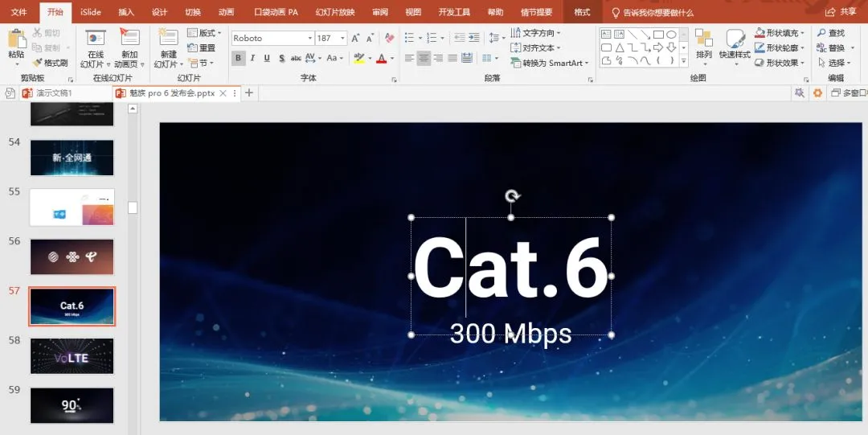
Task: Open Shape Fill (形状填充) color
Action: pyautogui.click(x=780, y=33)
